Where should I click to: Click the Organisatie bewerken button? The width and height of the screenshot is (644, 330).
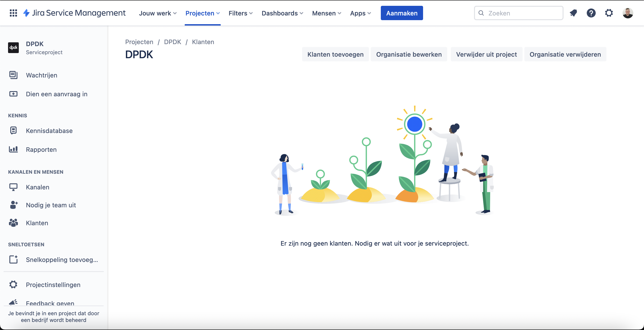tap(409, 54)
